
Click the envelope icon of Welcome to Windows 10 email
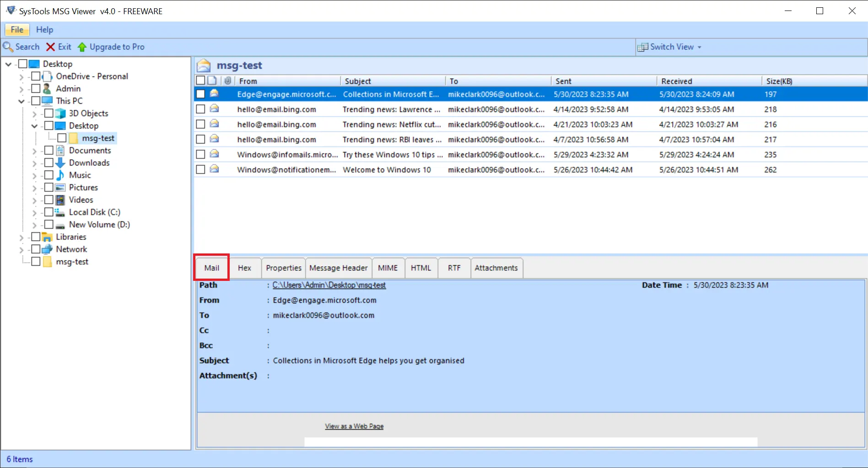tap(214, 169)
